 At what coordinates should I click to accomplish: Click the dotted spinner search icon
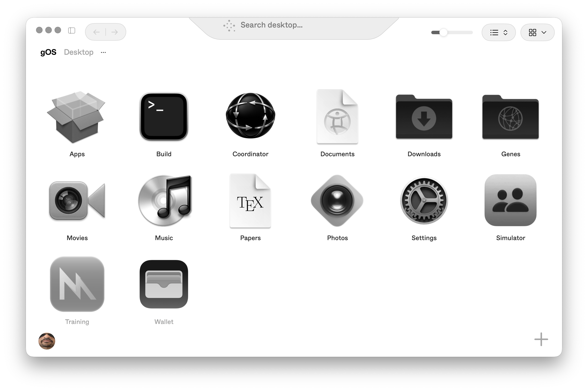[229, 26]
